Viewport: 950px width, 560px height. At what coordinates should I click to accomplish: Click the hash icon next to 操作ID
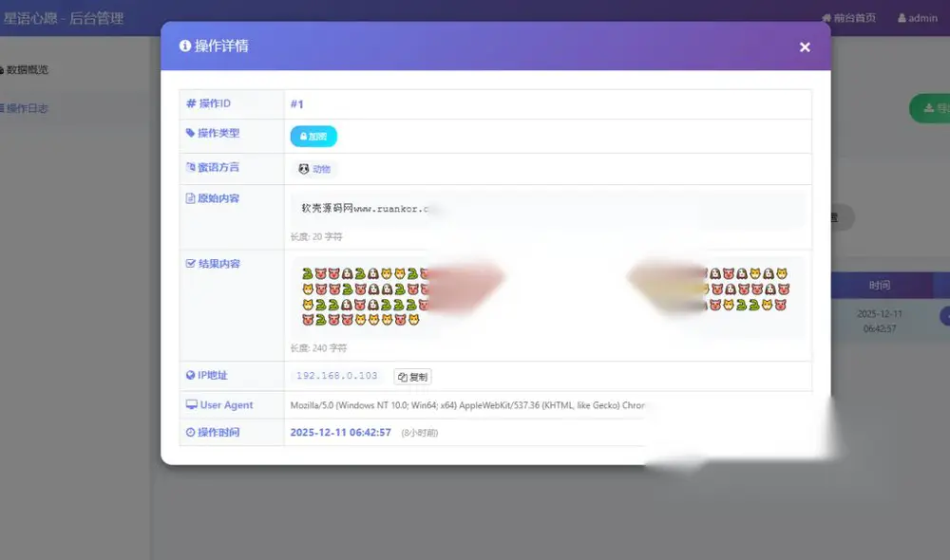pos(191,103)
